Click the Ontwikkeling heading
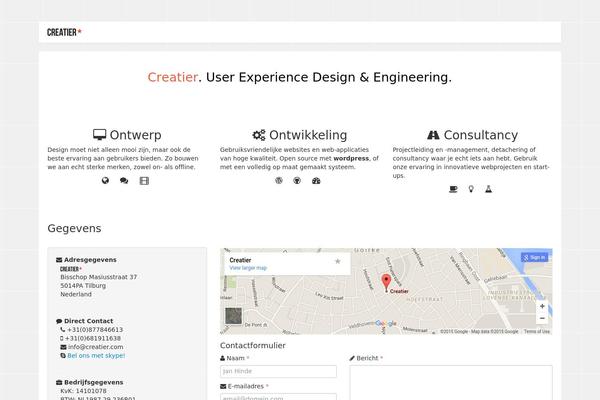Image resolution: width=600 pixels, height=400 pixels. tap(308, 135)
